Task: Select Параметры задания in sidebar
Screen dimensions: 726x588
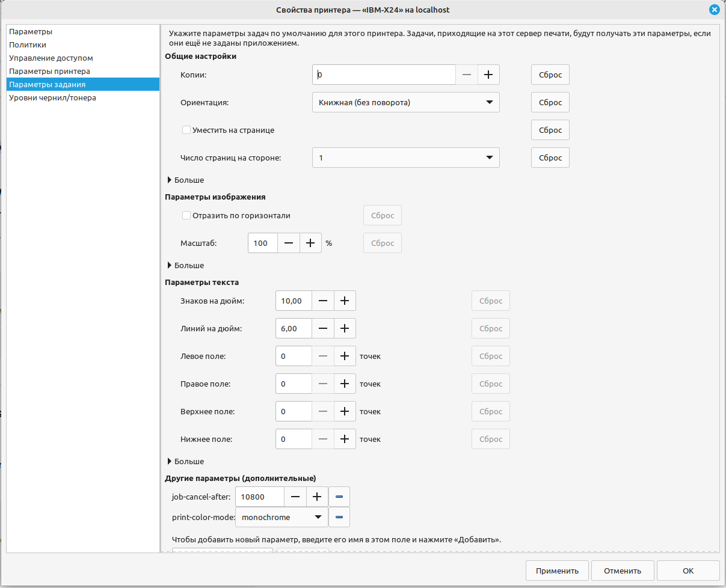Action: (83, 84)
